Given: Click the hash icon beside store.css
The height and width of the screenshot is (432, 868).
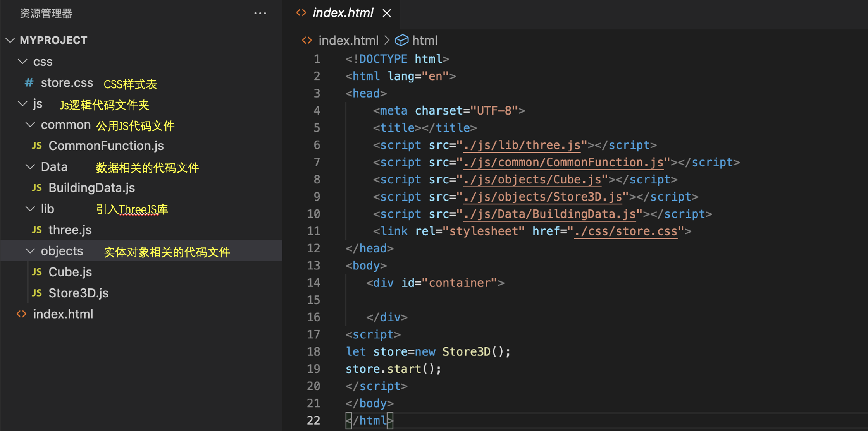Looking at the screenshot, I should coord(29,82).
